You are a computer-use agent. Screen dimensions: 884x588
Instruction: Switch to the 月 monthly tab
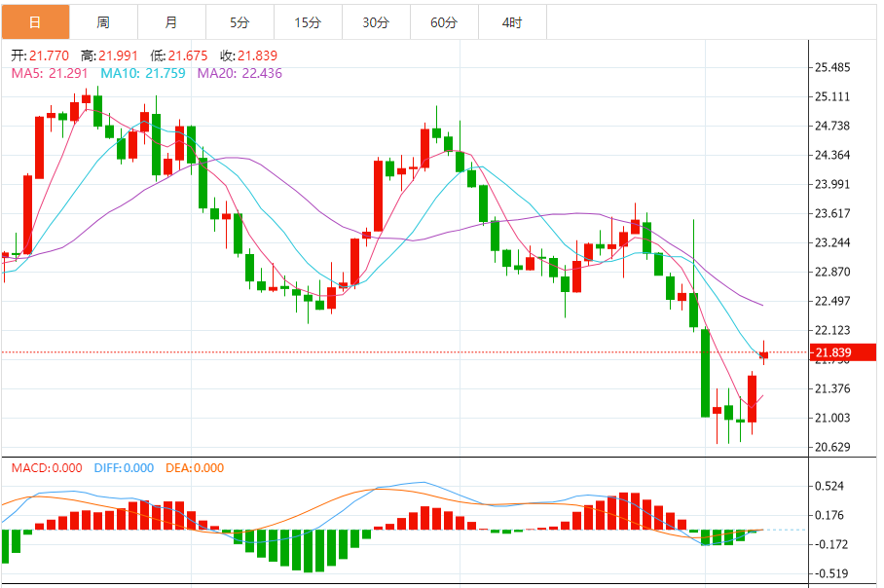click(x=171, y=22)
